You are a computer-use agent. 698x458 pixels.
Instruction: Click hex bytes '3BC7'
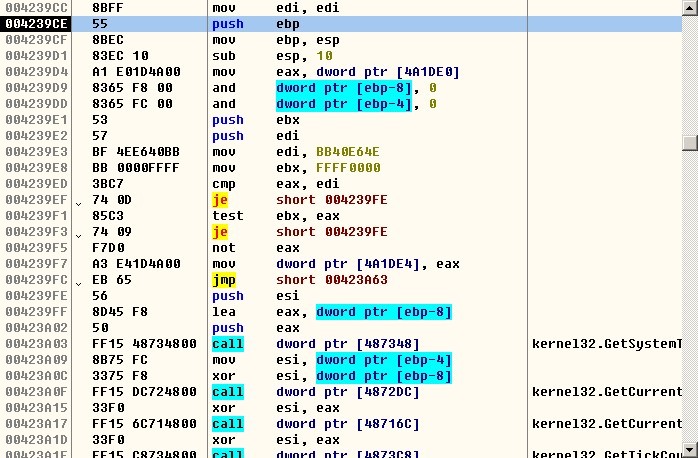click(x=108, y=184)
